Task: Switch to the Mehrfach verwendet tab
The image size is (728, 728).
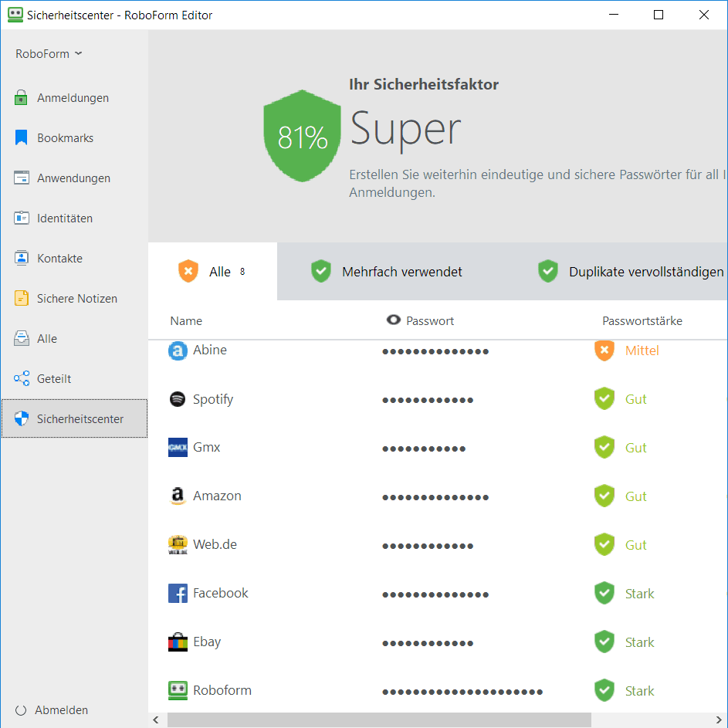Action: [x=386, y=271]
